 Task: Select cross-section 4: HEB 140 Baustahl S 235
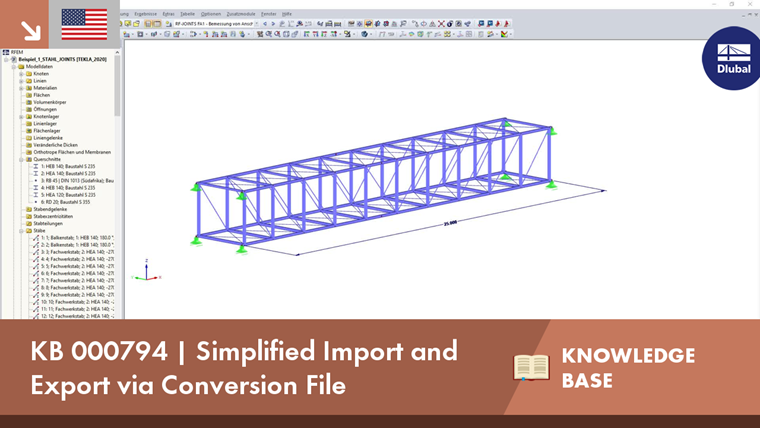pyautogui.click(x=68, y=188)
